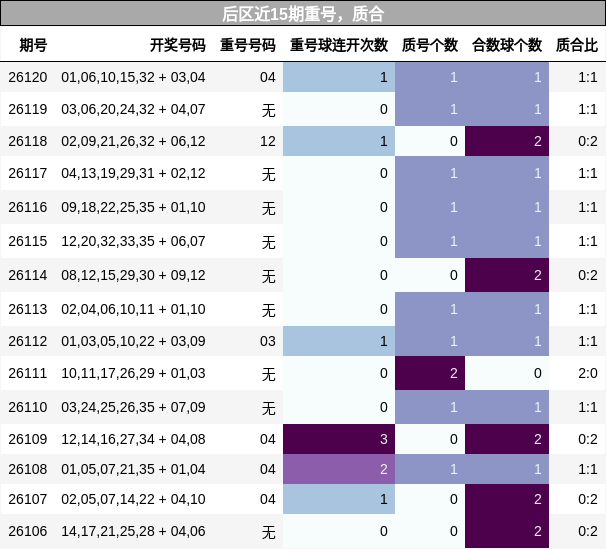Click ratio 1:1 in row 26110
The width and height of the screenshot is (606, 549).
tap(588, 408)
